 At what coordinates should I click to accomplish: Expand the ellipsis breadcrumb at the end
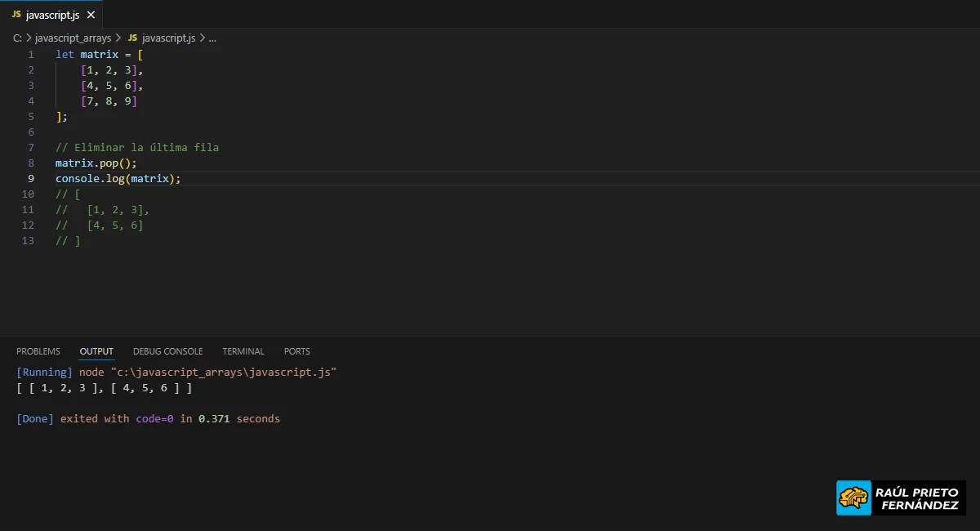coord(211,38)
